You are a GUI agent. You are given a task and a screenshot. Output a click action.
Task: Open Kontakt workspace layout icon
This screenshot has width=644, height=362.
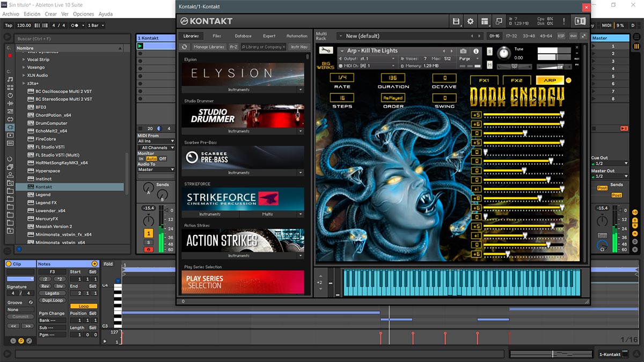(485, 21)
